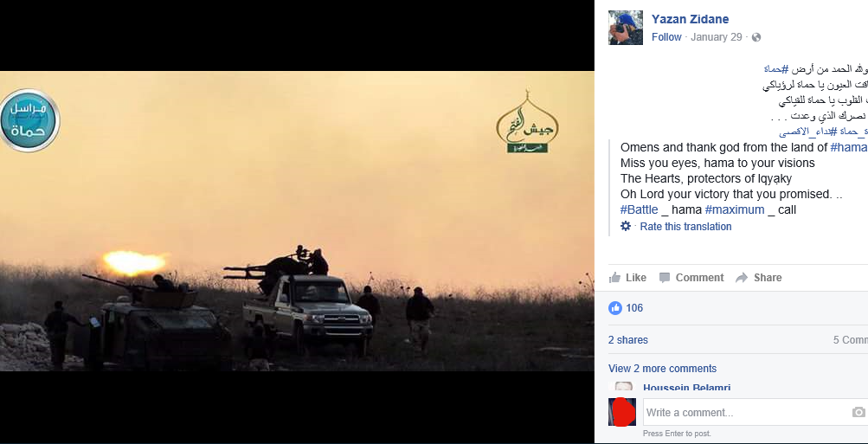Screen dimensions: 868x444
Task: Expand View 2 more comments
Action: coord(662,369)
